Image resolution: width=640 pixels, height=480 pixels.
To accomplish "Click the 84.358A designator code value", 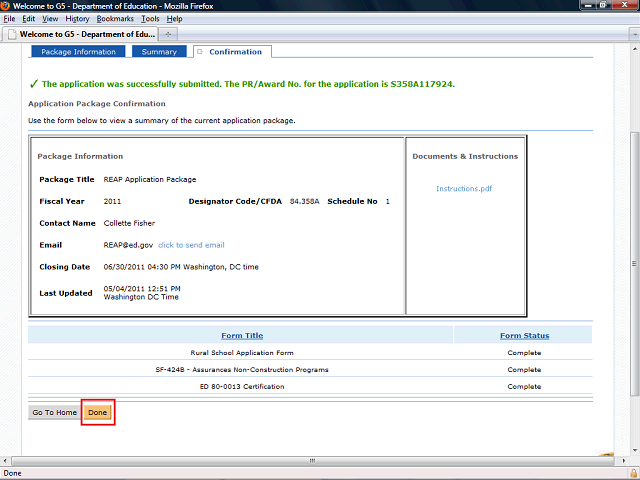I will (x=304, y=201).
